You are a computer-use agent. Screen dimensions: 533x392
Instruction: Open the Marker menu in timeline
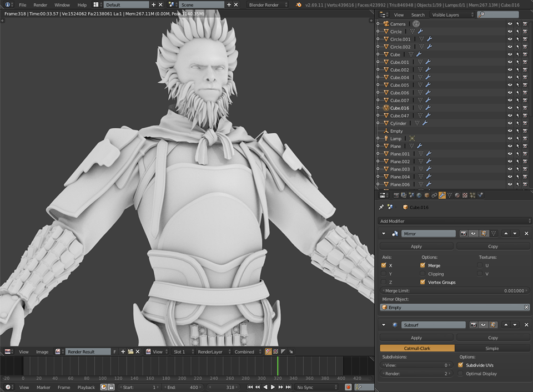coord(43,387)
